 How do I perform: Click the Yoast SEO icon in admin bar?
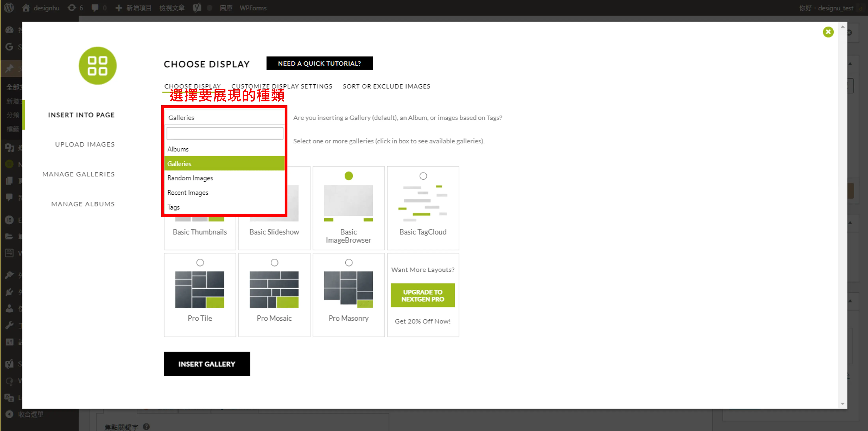[x=197, y=8]
